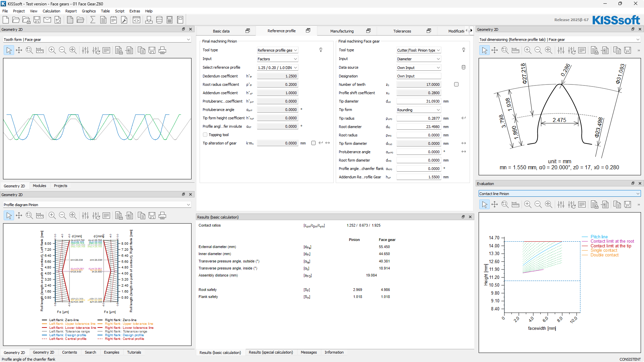Select the measure ruler tool in Tooth form panel
This screenshot has height=362, width=644.
(x=40, y=50)
